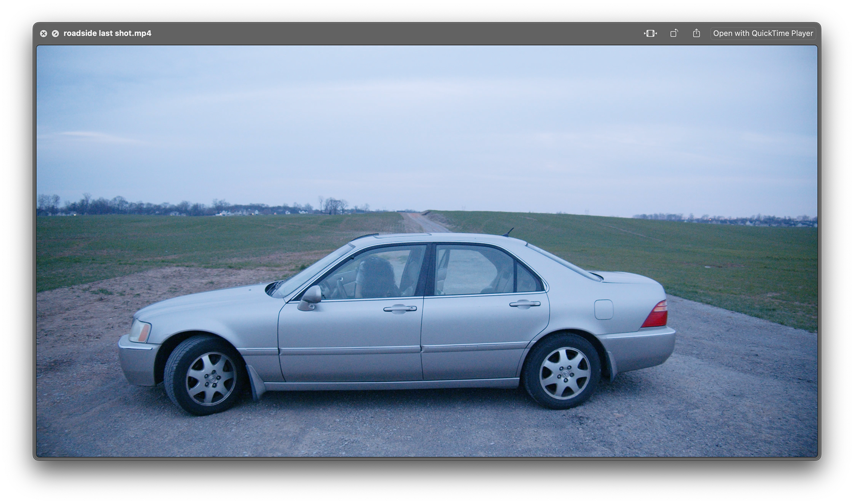Screen dimensions: 854x504
Task: Open the Share menu icon
Action: [697, 33]
